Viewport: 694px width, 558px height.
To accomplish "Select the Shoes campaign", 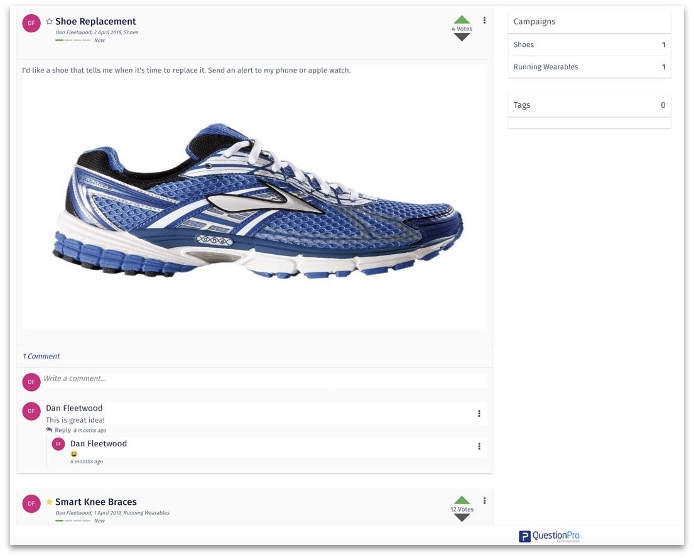I will pyautogui.click(x=590, y=45).
